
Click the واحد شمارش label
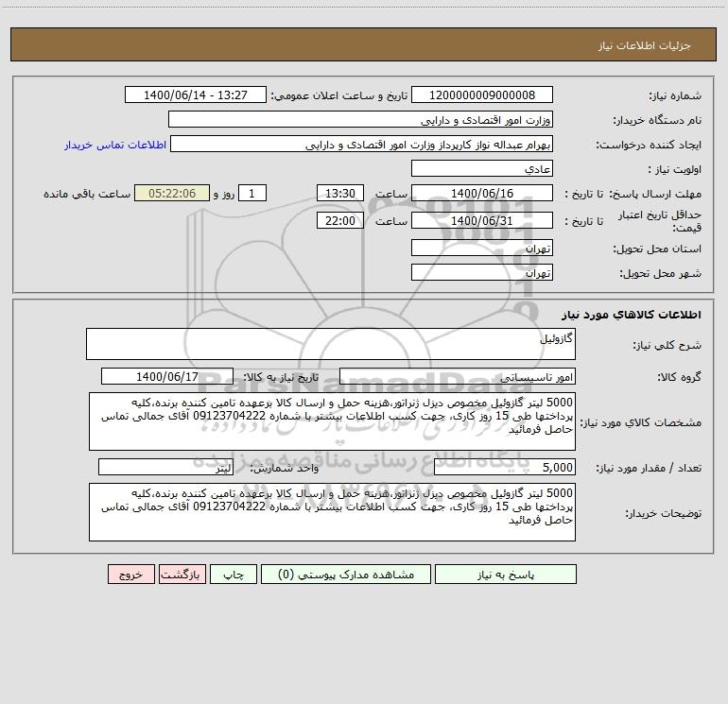click(285, 469)
